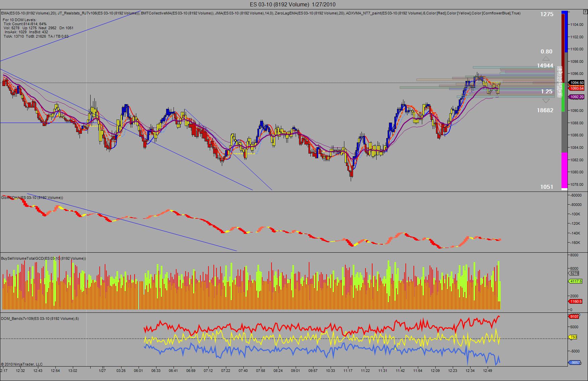The image size is (588, 381).
Task: Click the chart title ES 03-10 (8192 Volume)
Action: pyautogui.click(x=293, y=4)
